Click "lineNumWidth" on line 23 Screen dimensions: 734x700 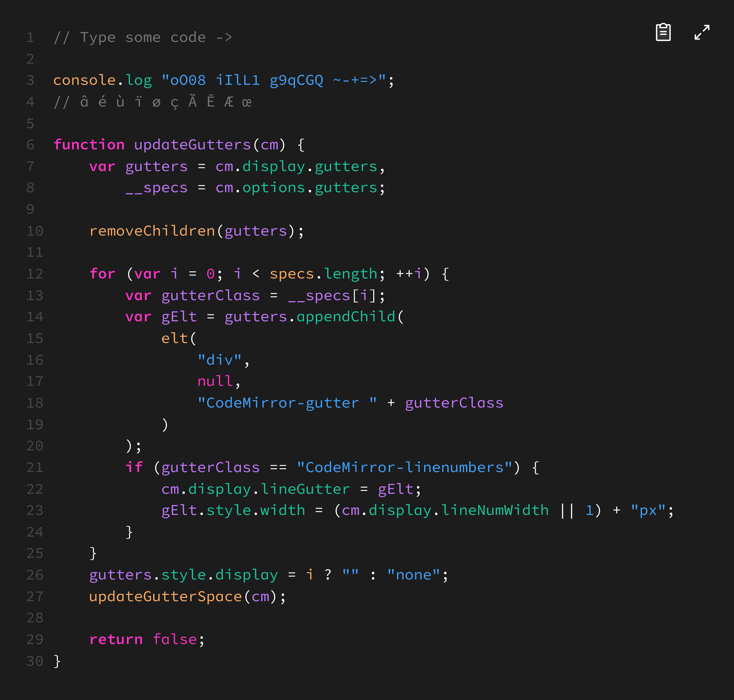click(x=495, y=510)
